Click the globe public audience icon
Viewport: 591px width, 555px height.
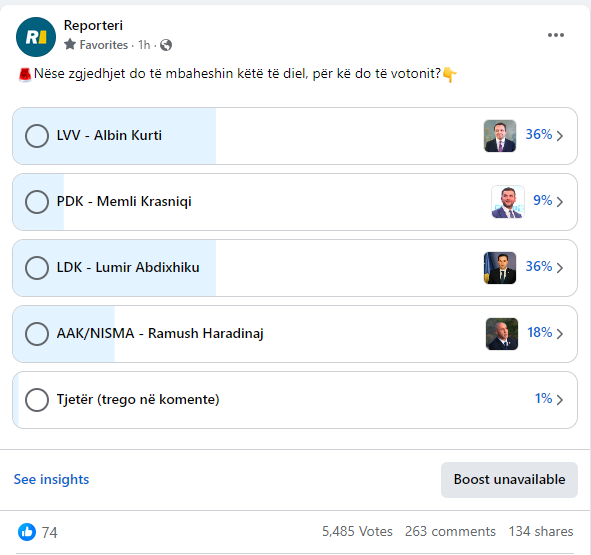pyautogui.click(x=166, y=45)
